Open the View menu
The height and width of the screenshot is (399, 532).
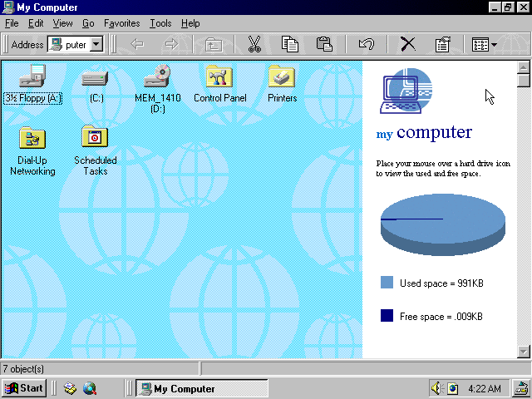click(x=62, y=23)
